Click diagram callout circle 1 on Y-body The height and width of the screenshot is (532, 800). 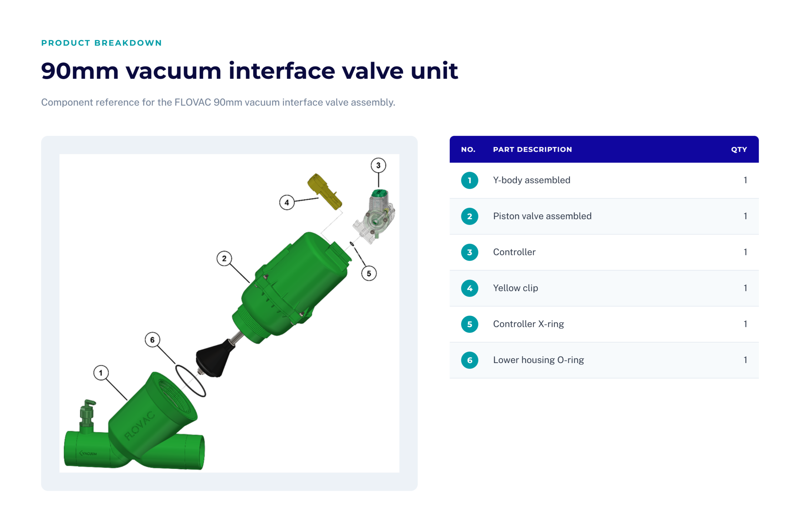(101, 373)
